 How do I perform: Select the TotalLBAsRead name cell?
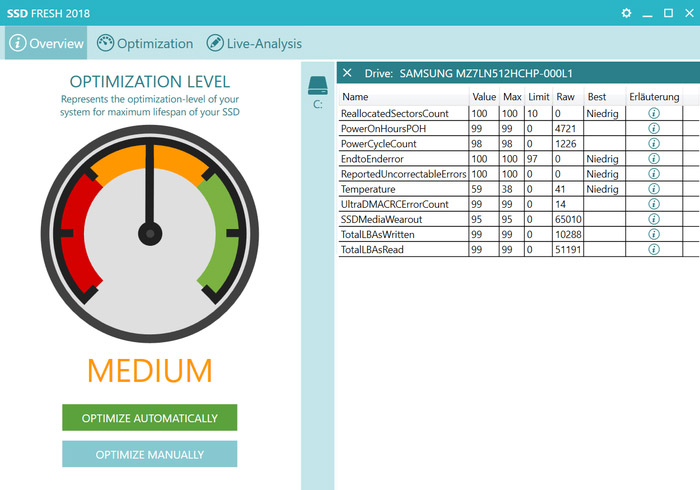(404, 250)
